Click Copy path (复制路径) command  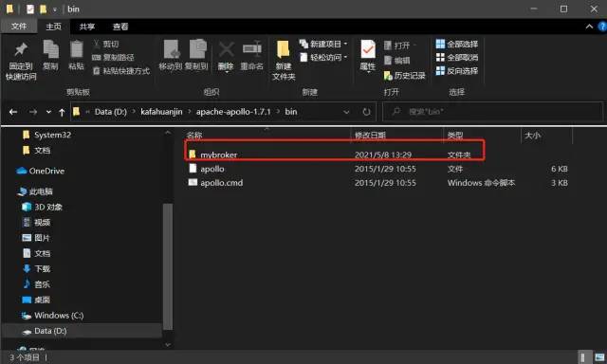tap(113, 57)
